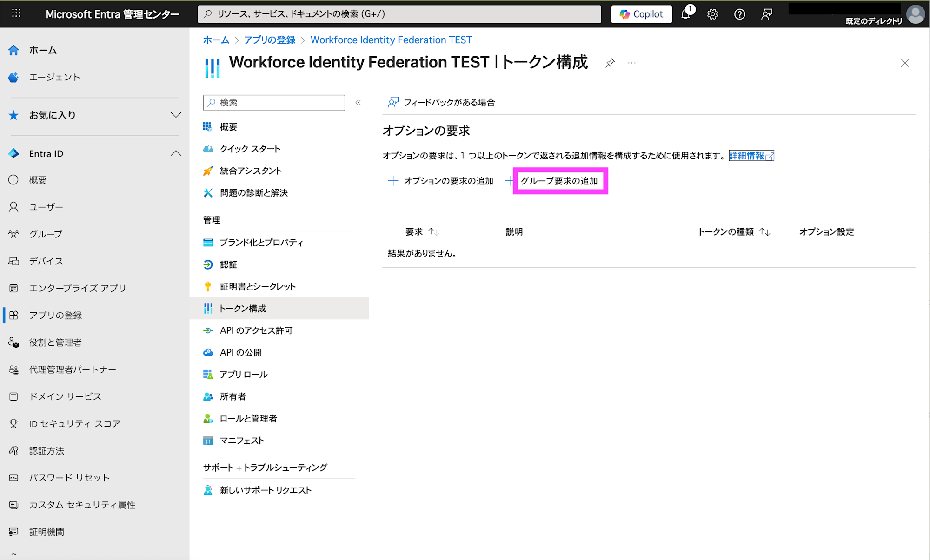The height and width of the screenshot is (560, 930).
Task: Open the help question mark icon
Action: coord(739,14)
